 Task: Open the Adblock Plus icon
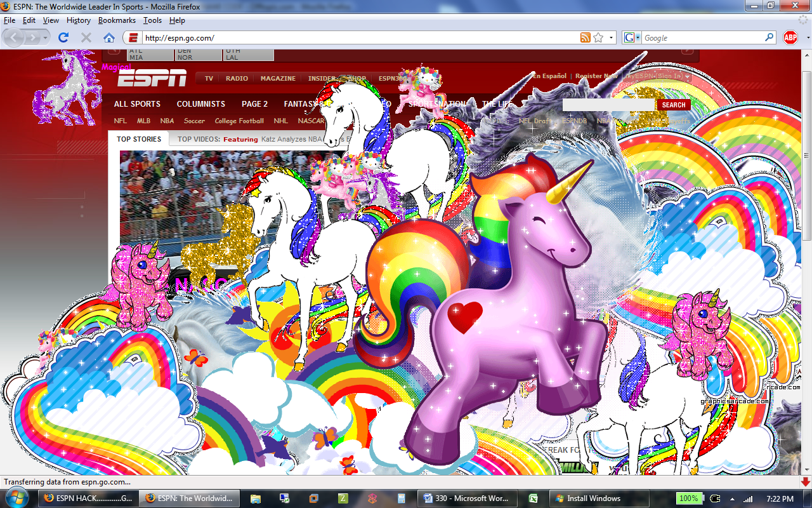tap(790, 38)
